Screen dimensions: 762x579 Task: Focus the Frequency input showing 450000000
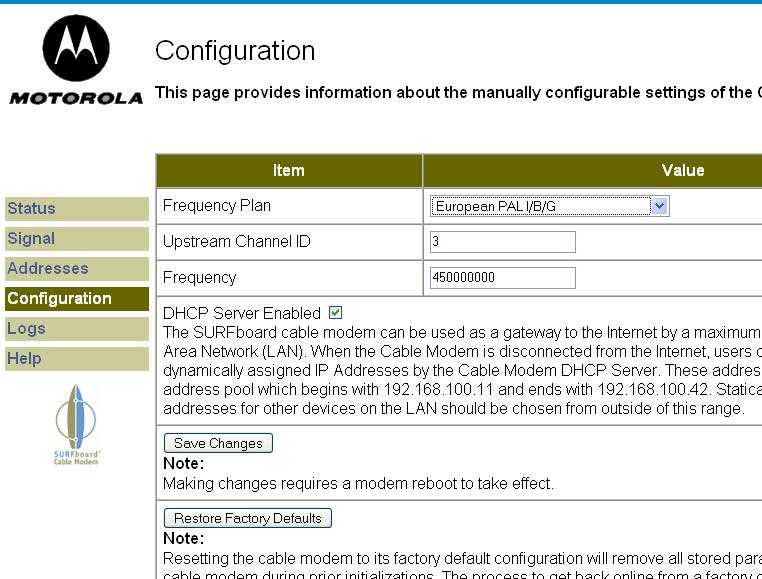tap(503, 278)
